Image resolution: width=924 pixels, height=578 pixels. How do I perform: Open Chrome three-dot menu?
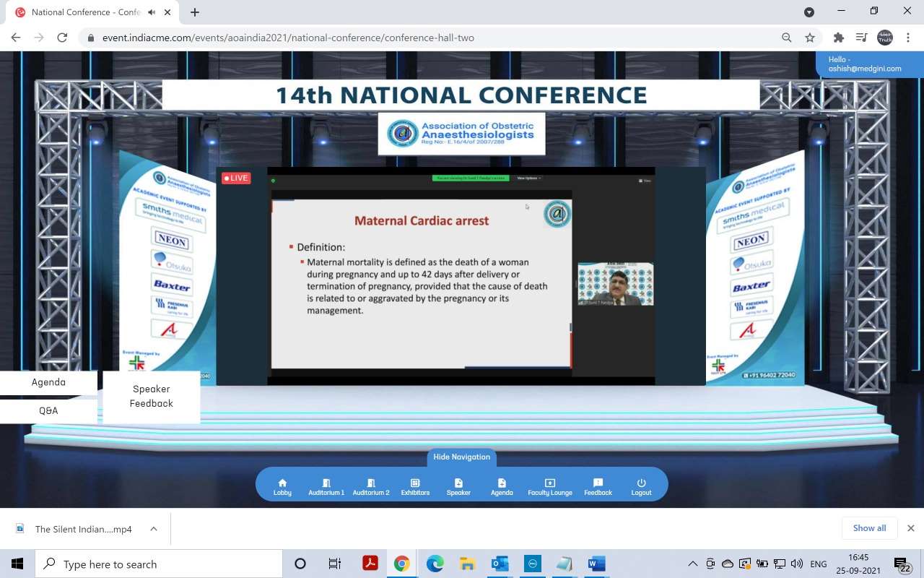907,38
